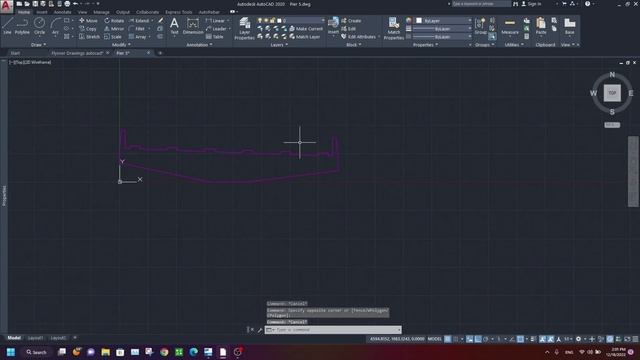Click the new drawing plus tab button

160,53
